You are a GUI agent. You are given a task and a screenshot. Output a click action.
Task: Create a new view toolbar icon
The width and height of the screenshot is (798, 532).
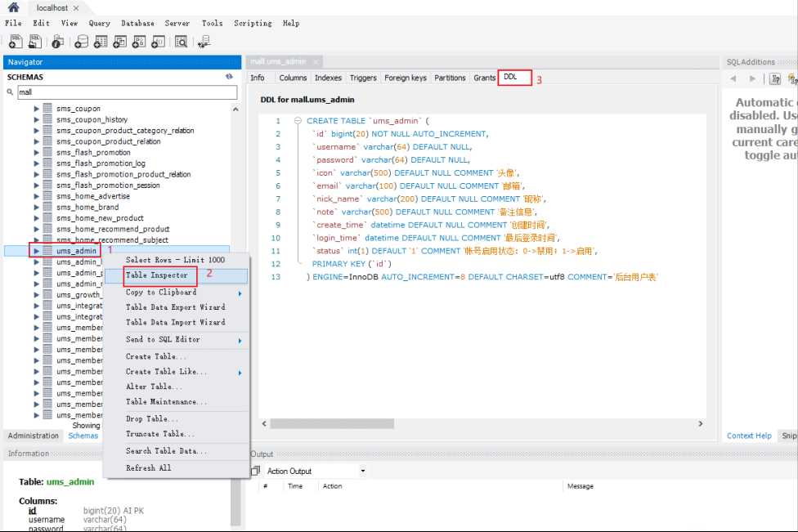(120, 42)
